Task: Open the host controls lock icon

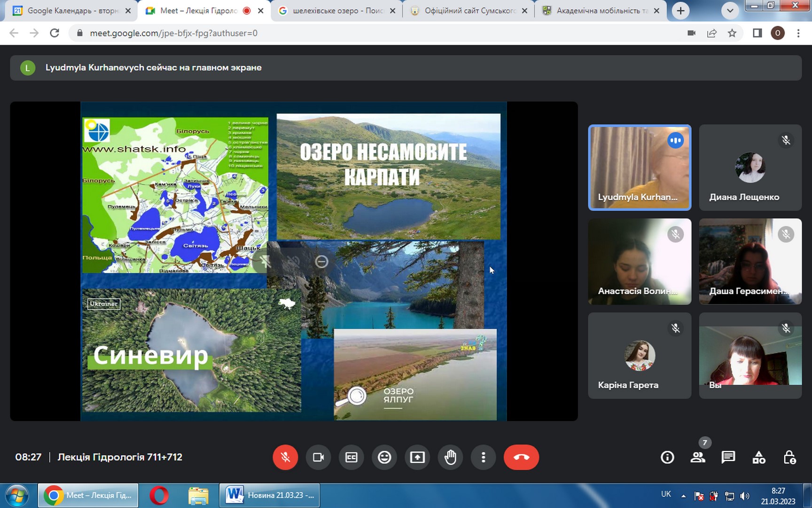Action: click(x=789, y=457)
